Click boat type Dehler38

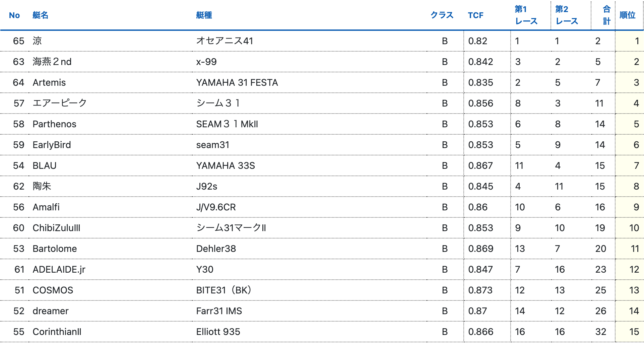click(x=216, y=249)
